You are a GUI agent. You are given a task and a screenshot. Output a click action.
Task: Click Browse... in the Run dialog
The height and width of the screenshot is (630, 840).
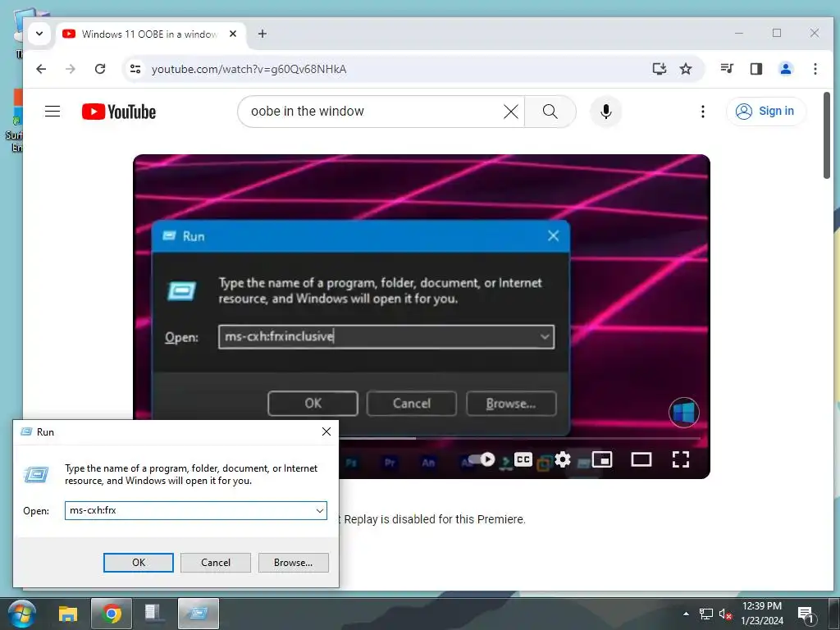tap(293, 563)
